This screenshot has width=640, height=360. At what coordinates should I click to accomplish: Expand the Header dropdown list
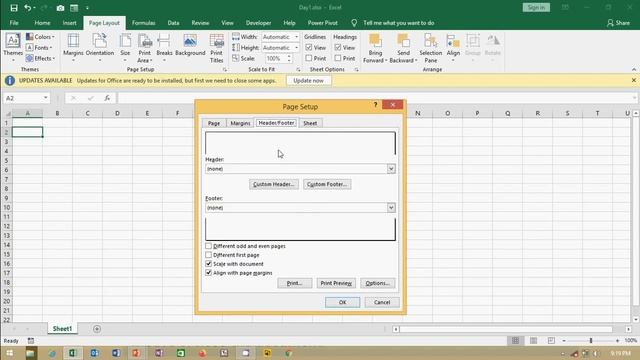click(x=391, y=169)
